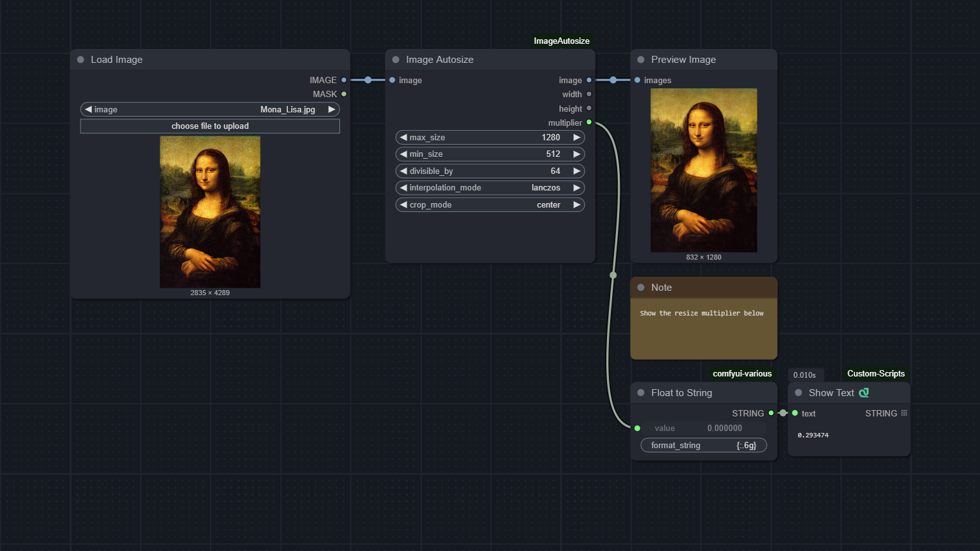Increase divisible_by with its right arrow
The image size is (980, 551).
pos(577,171)
